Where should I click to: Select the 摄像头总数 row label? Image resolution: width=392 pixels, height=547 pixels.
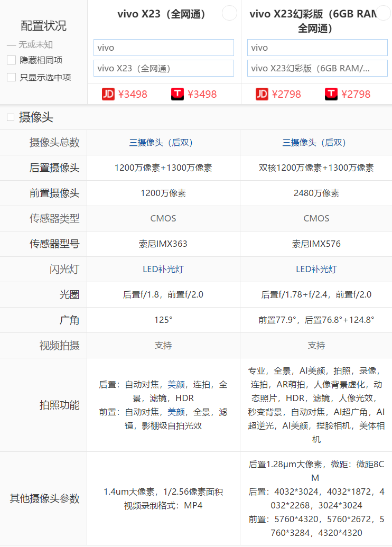click(54, 142)
